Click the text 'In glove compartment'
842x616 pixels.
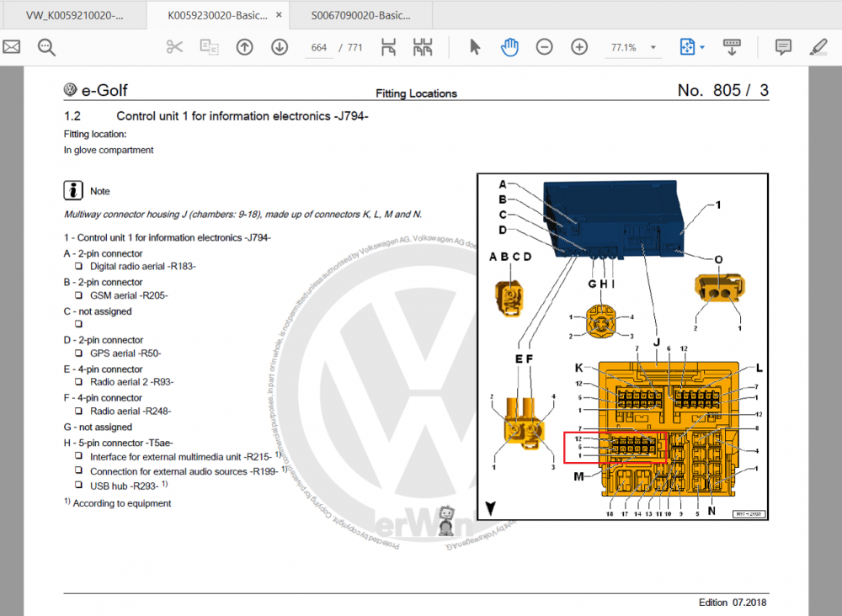(x=109, y=151)
